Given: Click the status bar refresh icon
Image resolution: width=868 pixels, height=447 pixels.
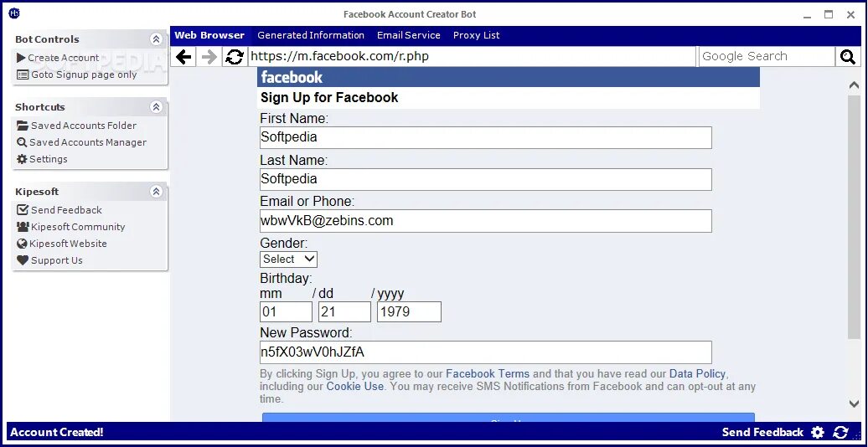Looking at the screenshot, I should pos(840,433).
